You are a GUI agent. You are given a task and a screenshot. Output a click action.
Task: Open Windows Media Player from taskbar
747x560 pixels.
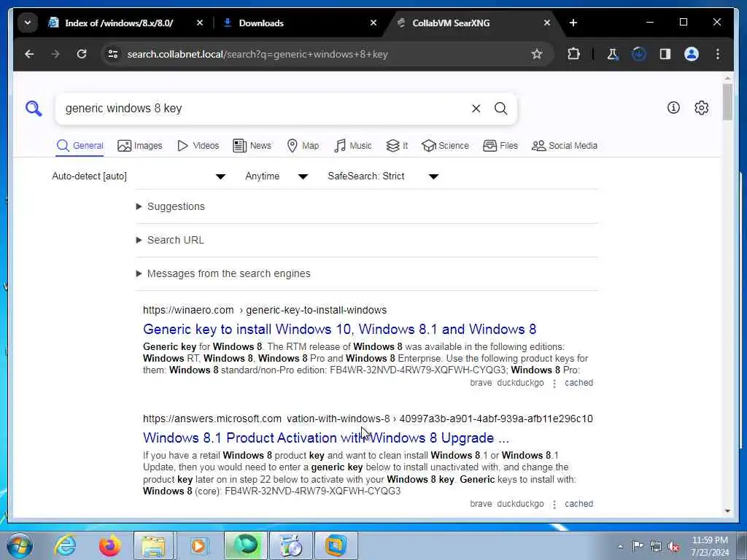199,545
